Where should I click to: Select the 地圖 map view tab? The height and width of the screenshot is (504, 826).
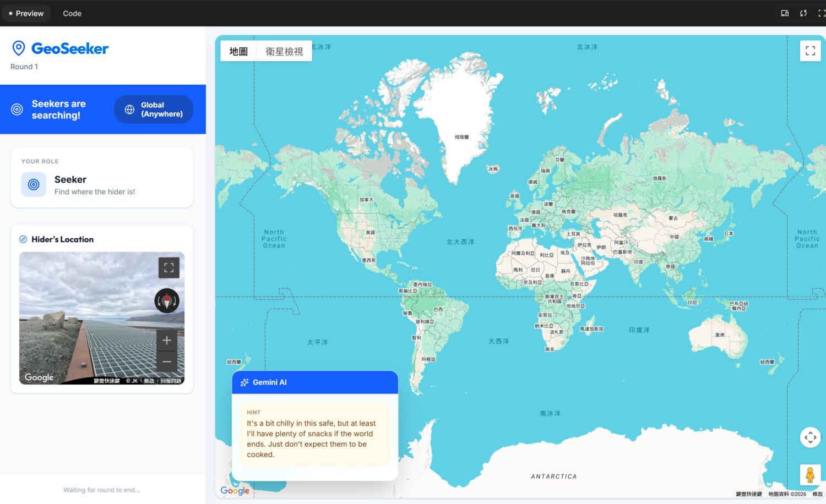tap(238, 51)
